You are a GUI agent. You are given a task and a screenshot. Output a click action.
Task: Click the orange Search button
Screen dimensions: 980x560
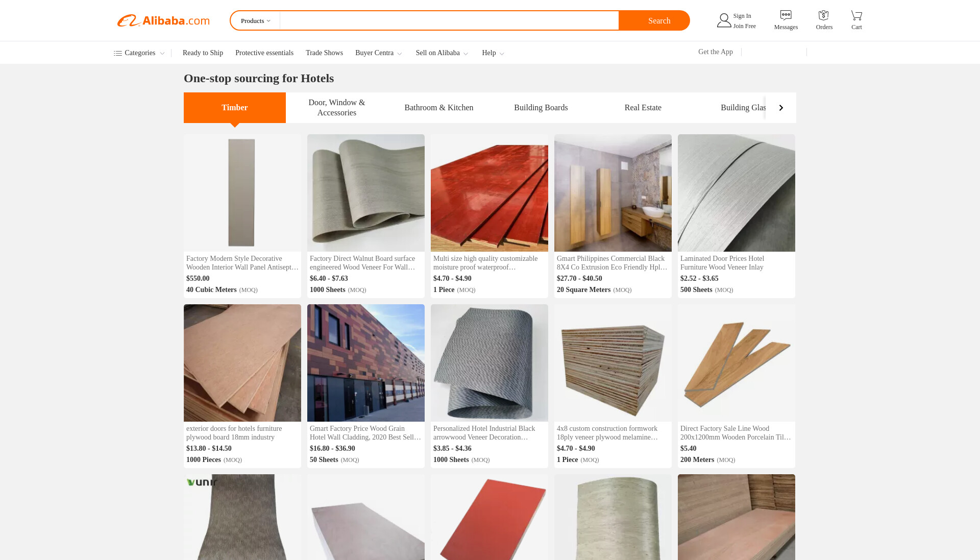pyautogui.click(x=654, y=20)
